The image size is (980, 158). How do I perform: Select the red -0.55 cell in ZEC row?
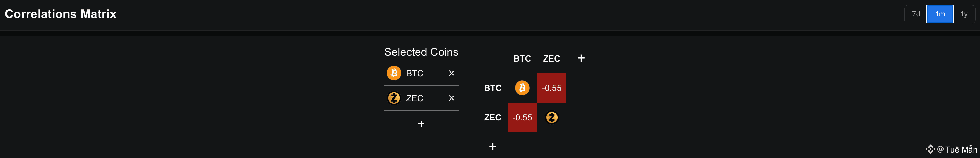coord(522,118)
